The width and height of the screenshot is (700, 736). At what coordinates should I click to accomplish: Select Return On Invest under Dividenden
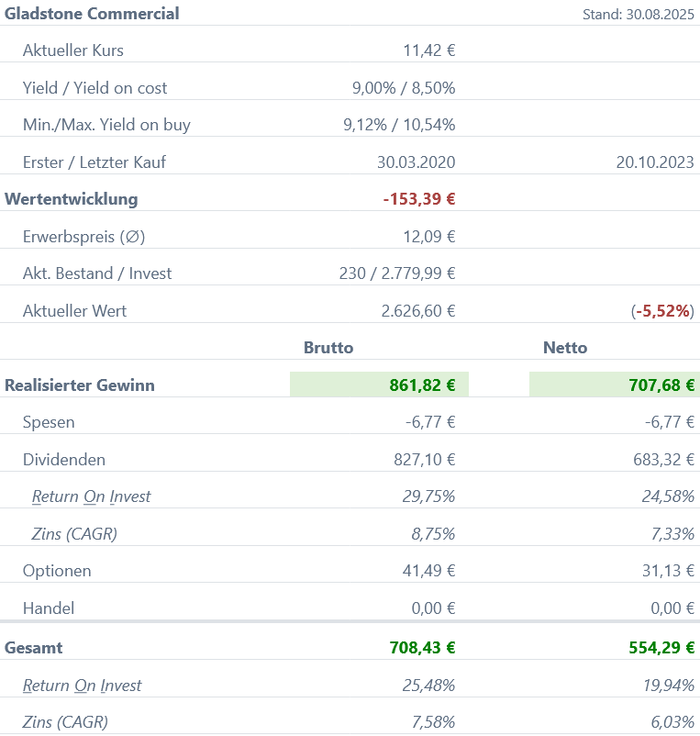[x=91, y=496]
